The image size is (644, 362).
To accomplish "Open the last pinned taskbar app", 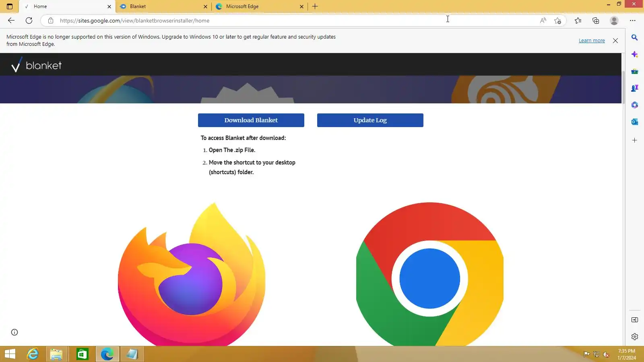I will click(132, 354).
